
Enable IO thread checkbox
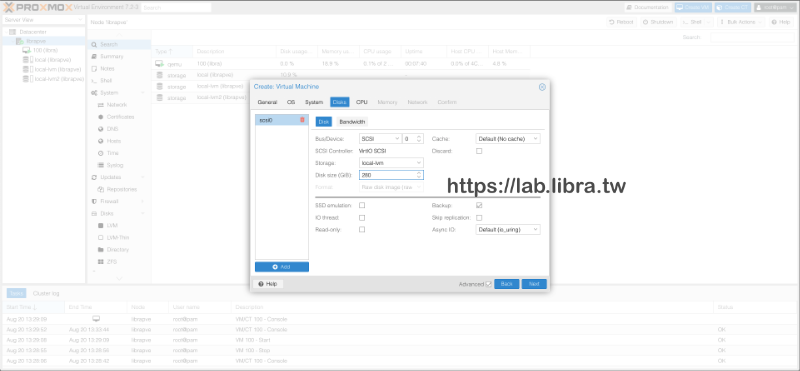[x=362, y=217]
